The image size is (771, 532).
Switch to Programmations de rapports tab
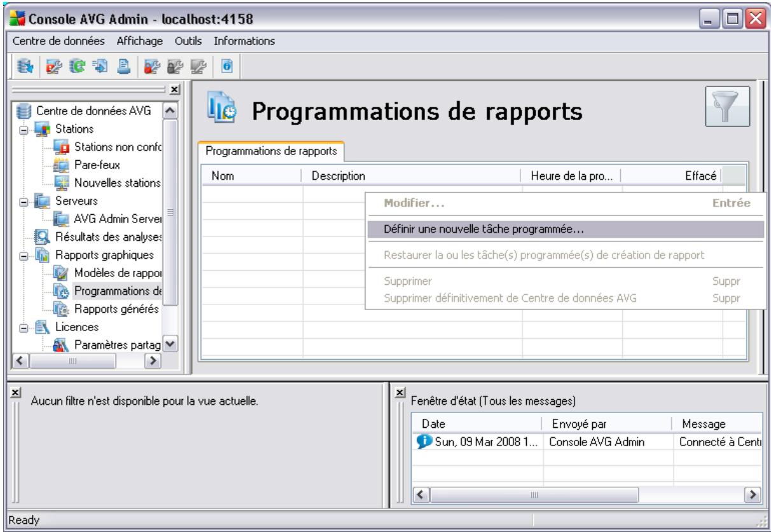click(x=271, y=152)
